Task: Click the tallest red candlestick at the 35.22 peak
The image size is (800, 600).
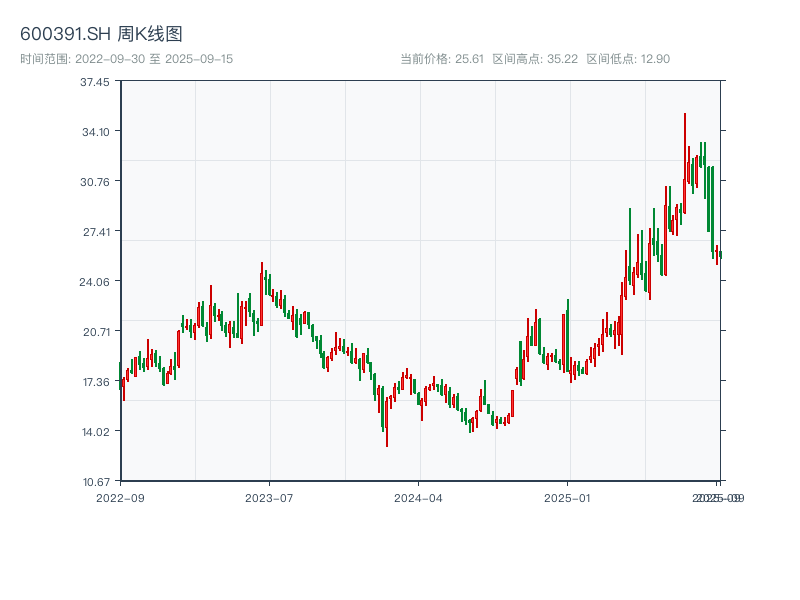Action: click(x=685, y=163)
